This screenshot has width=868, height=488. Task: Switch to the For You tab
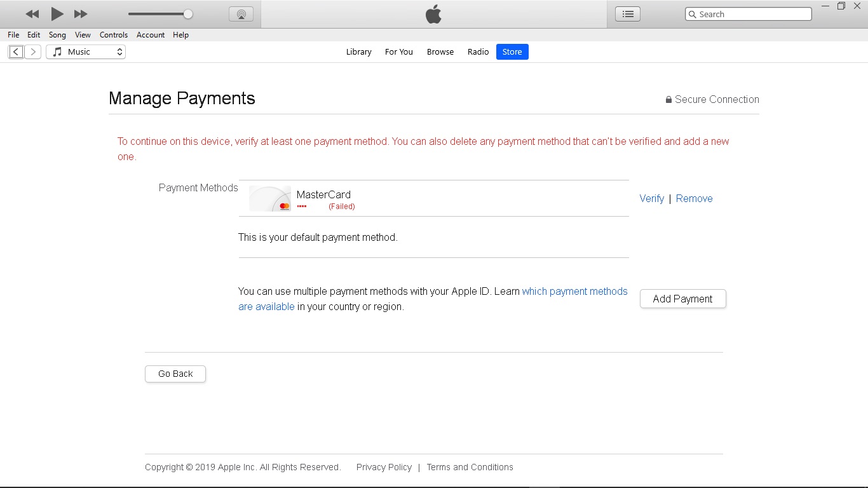(x=399, y=52)
